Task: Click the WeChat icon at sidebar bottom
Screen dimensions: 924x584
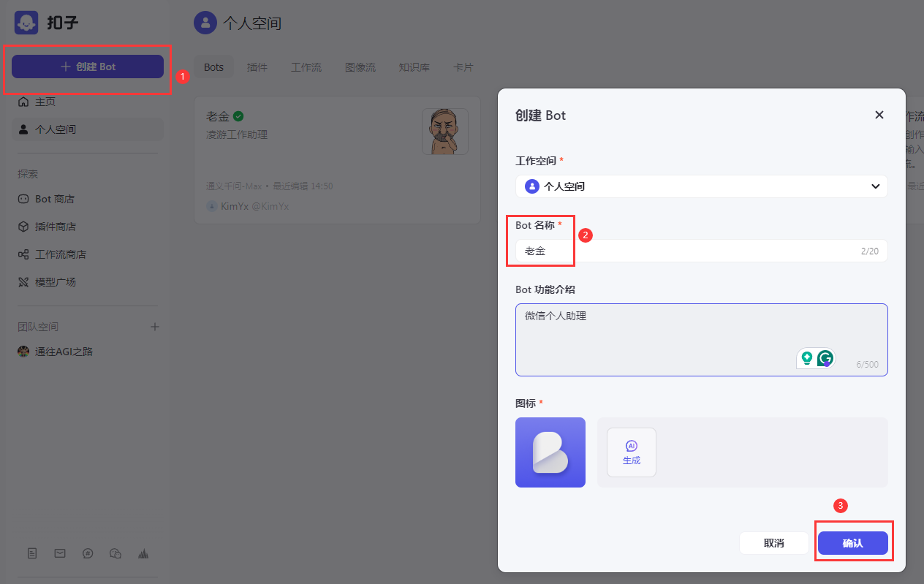Action: tap(115, 553)
